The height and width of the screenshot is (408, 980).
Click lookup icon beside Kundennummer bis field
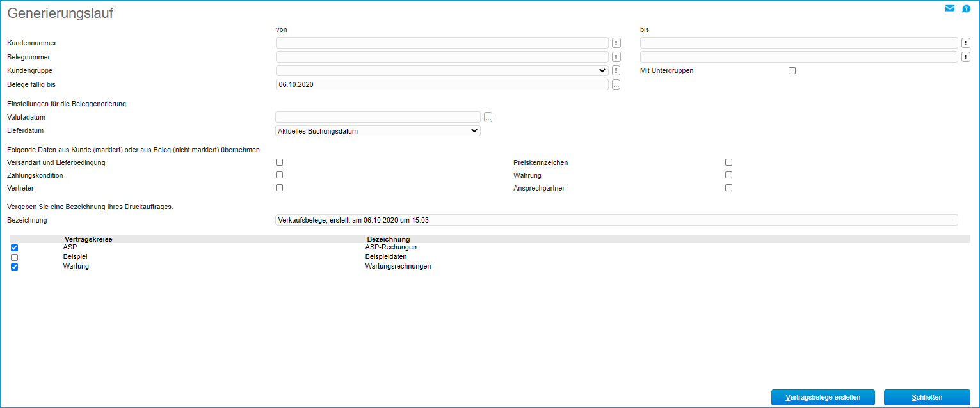point(966,43)
